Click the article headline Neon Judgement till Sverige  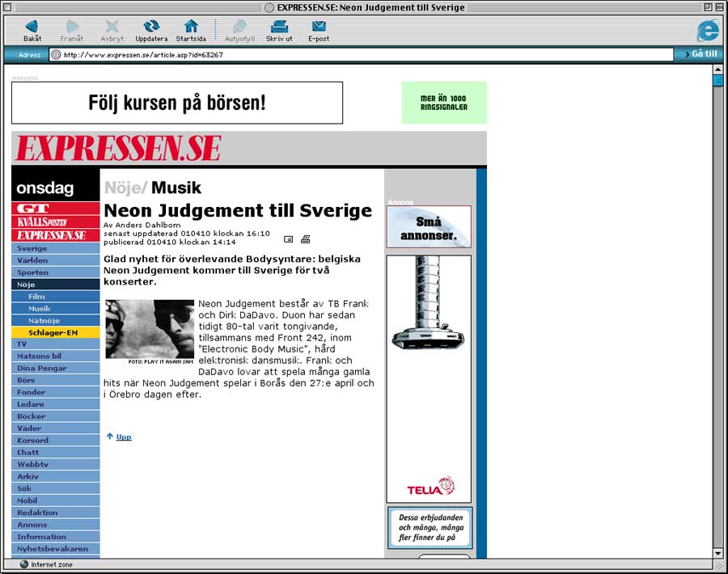(x=238, y=211)
